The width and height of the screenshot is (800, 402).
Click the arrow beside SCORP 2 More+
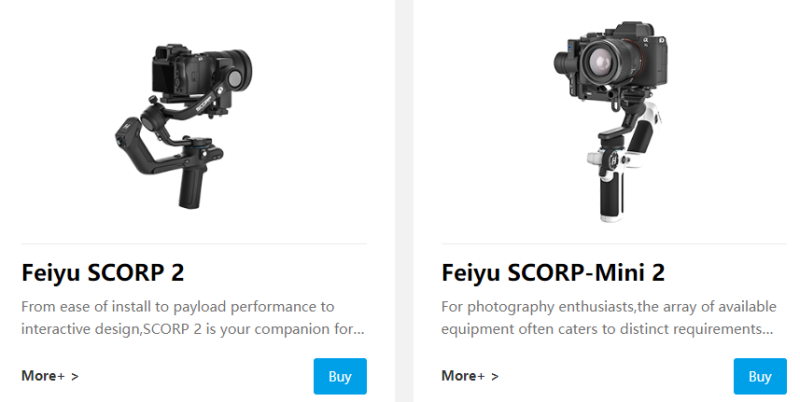75,377
